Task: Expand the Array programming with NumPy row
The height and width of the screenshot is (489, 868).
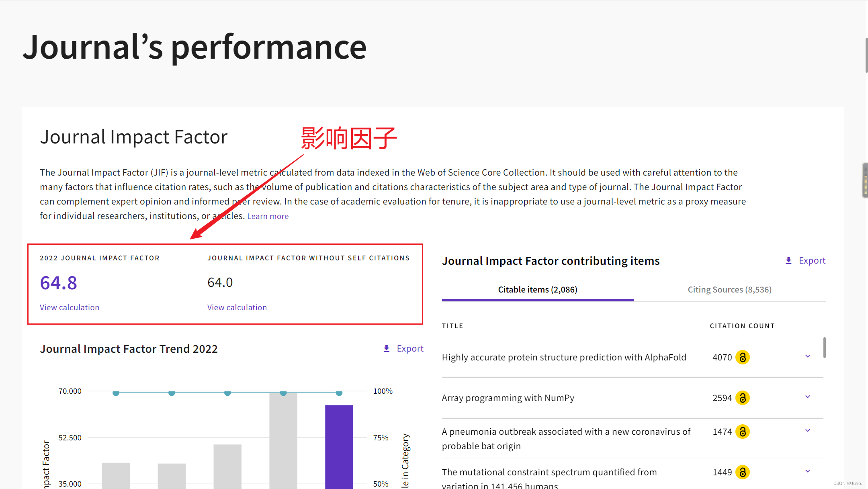Action: click(x=808, y=397)
